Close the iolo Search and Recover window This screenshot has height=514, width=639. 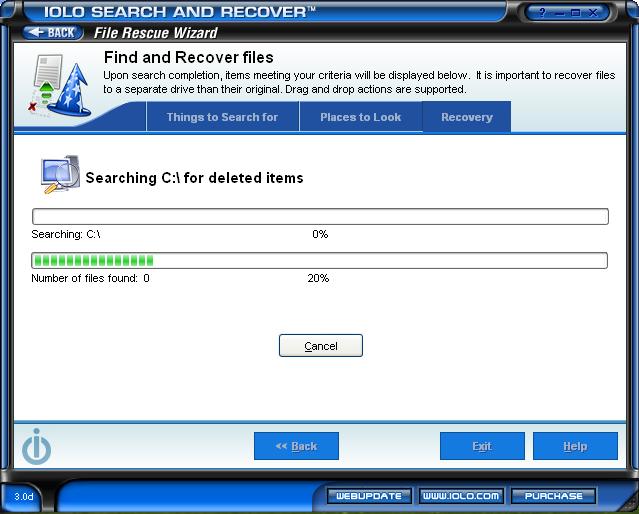pyautogui.click(x=593, y=13)
